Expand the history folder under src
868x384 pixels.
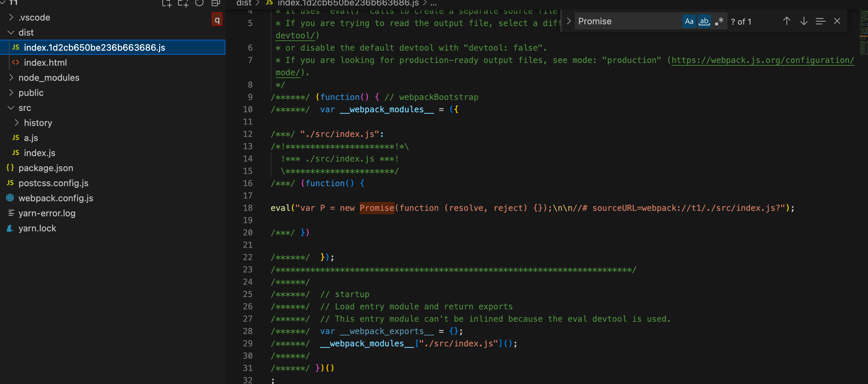point(38,123)
